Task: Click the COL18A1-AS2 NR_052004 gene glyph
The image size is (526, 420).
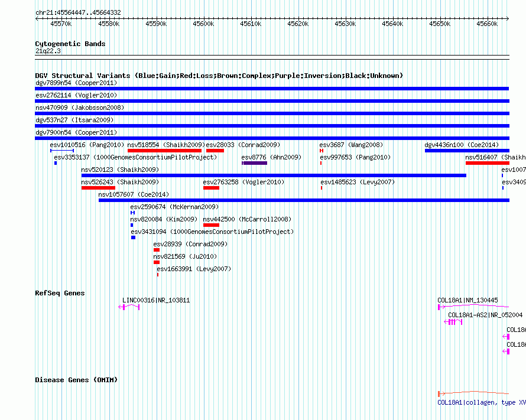Action: click(x=453, y=322)
